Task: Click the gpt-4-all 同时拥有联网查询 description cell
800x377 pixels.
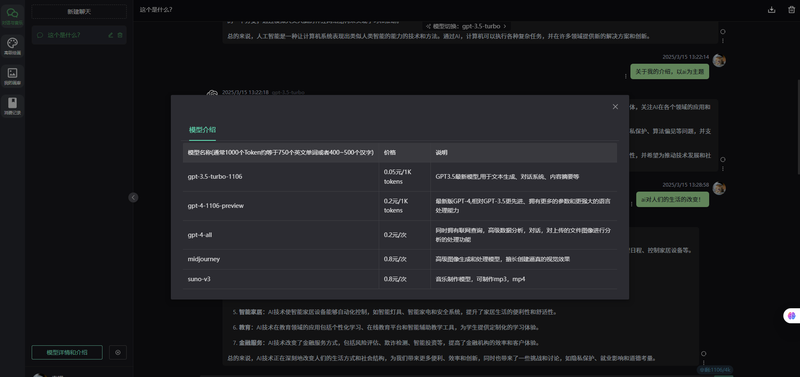Action: click(x=523, y=235)
